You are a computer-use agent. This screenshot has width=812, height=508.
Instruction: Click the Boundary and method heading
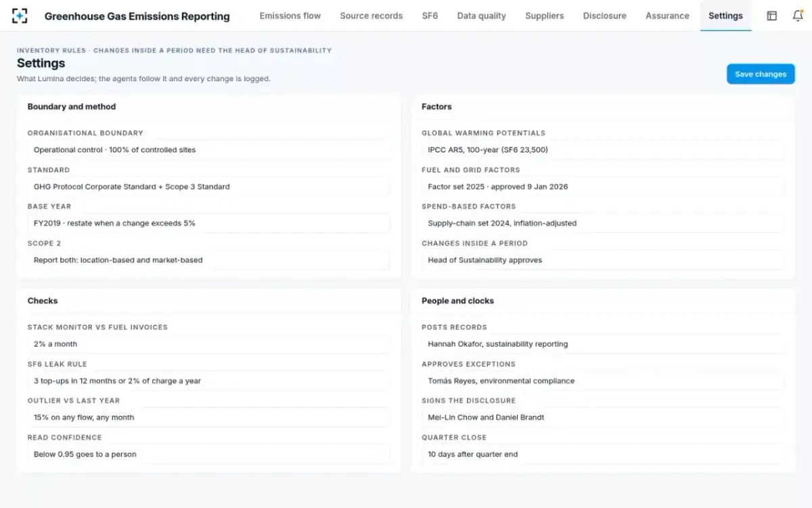click(72, 106)
